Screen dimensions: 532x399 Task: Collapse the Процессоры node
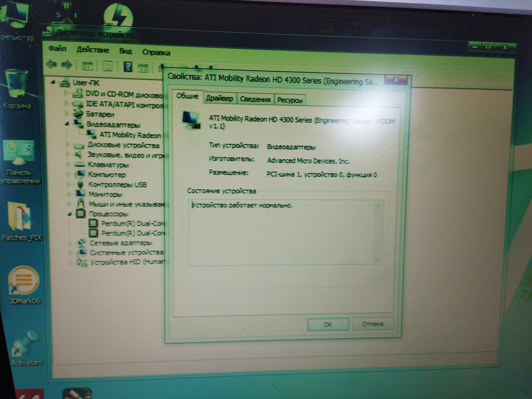click(70, 214)
